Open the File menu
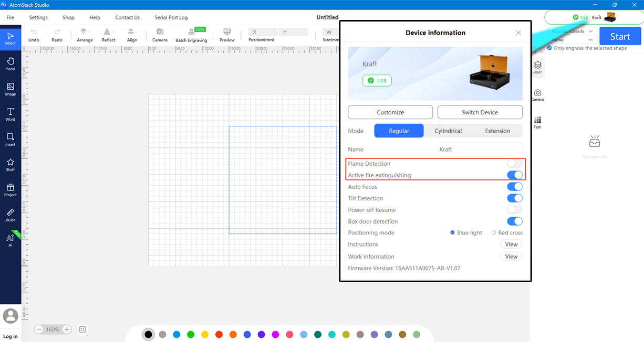Screen dimensions: 644x342 pos(11,17)
